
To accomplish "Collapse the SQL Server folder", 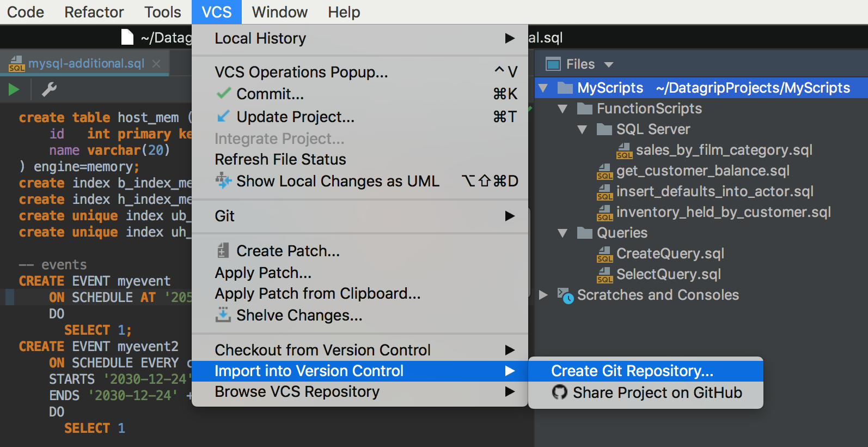I will 582,130.
